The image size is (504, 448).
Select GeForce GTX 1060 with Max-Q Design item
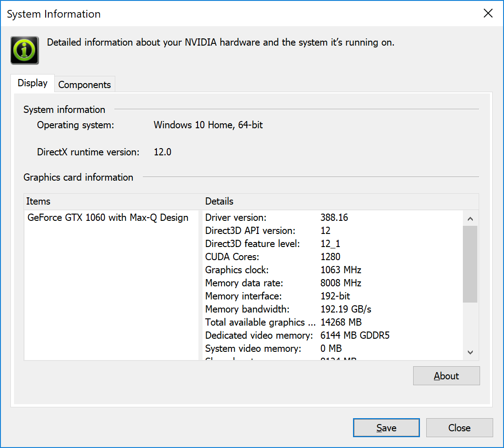point(108,217)
